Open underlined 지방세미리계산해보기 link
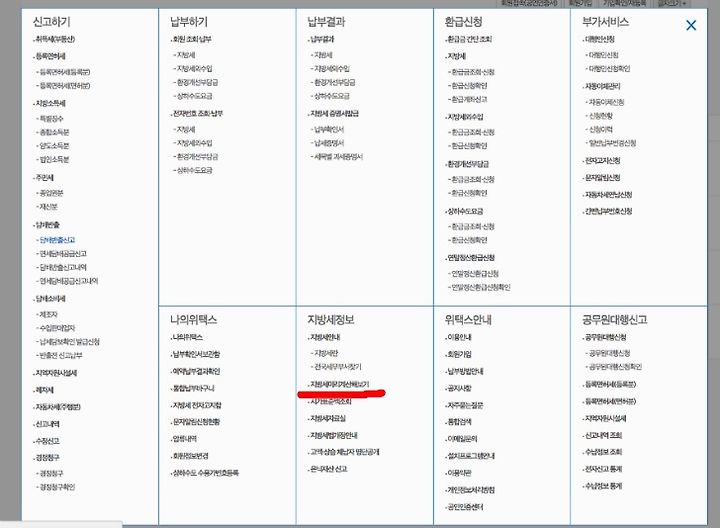720x528 pixels. click(x=340, y=384)
